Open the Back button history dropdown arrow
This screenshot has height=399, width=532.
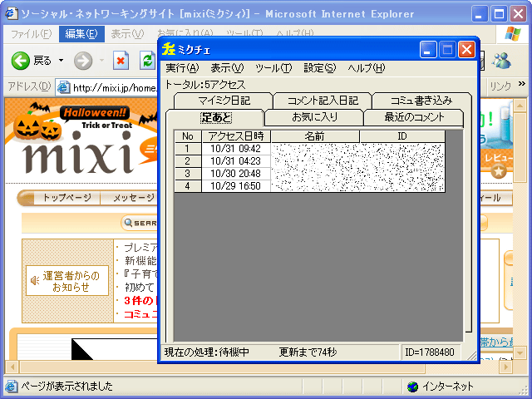point(61,61)
